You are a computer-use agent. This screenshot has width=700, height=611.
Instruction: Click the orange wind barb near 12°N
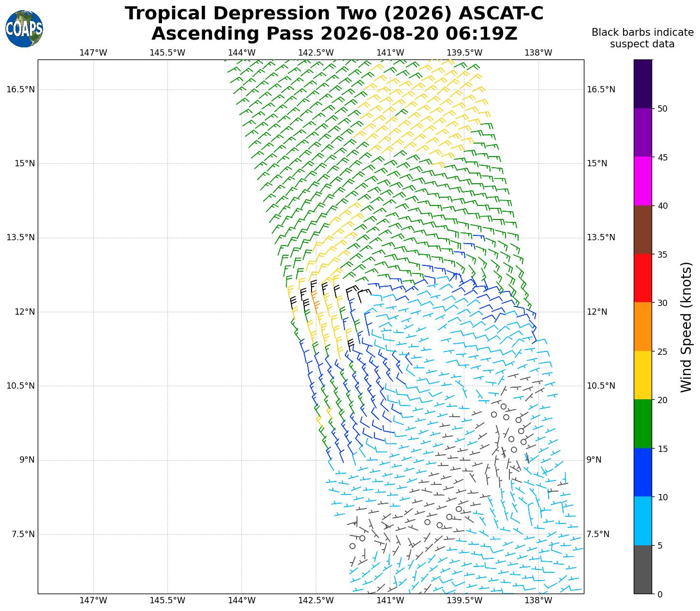click(315, 300)
